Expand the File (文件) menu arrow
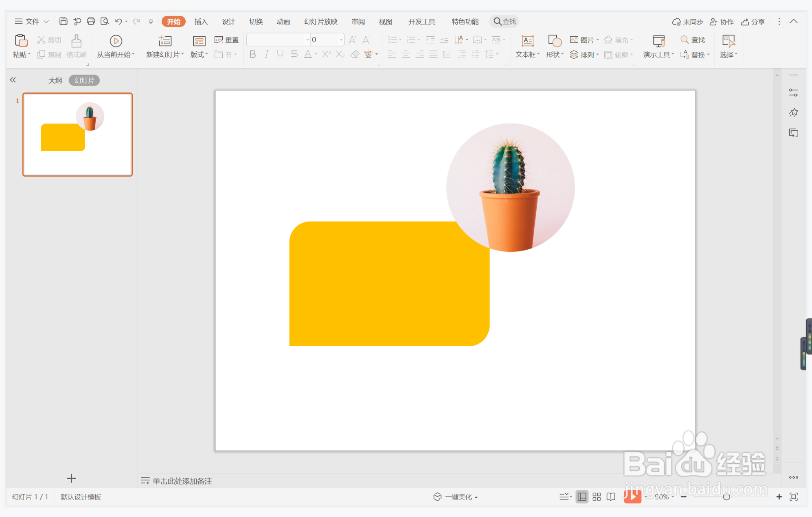812x517 pixels. 46,21
